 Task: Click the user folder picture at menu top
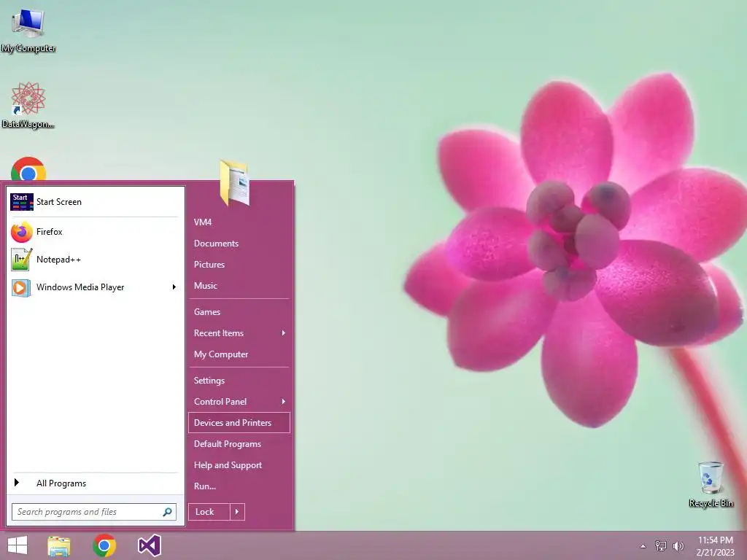coord(234,183)
